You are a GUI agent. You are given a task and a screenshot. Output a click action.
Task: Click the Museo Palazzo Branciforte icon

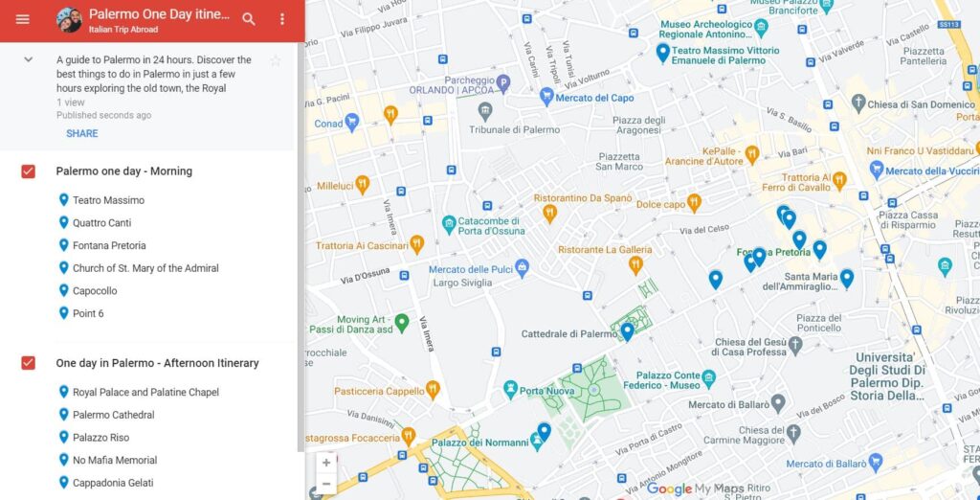pyautogui.click(x=827, y=7)
